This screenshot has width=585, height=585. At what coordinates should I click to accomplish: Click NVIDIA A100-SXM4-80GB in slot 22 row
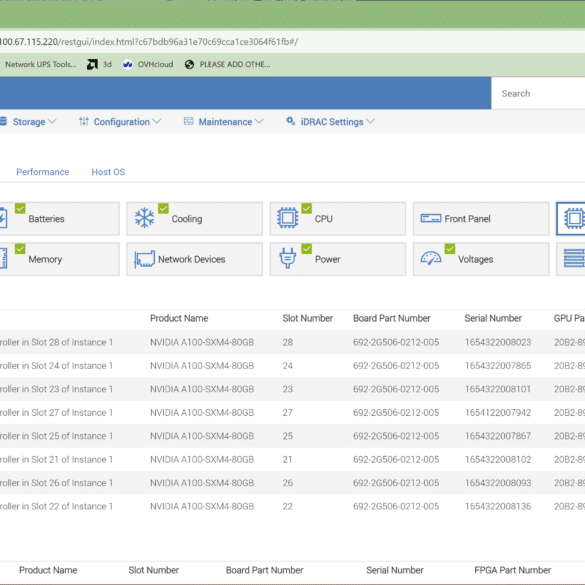(x=202, y=506)
